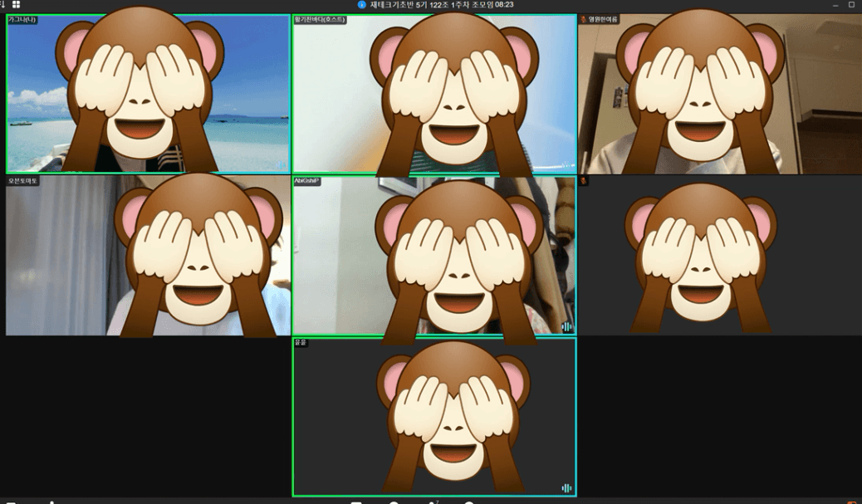Image resolution: width=862 pixels, height=504 pixels.
Task: Open the blue meeting information icon
Action: (362, 4)
